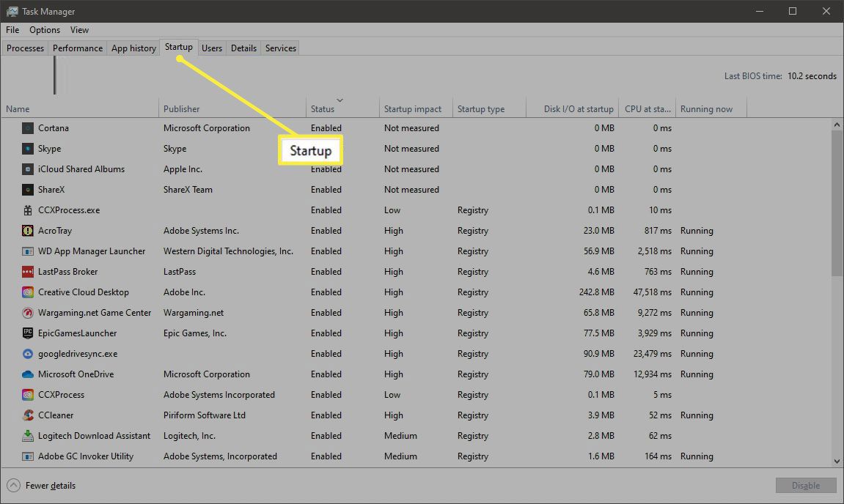The image size is (844, 504).
Task: Click the Task Manager title bar icon
Action: pyautogui.click(x=12, y=11)
